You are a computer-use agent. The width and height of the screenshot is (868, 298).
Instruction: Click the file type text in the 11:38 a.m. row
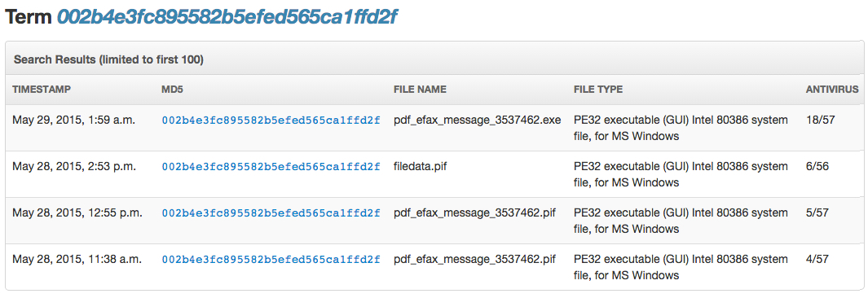(681, 267)
